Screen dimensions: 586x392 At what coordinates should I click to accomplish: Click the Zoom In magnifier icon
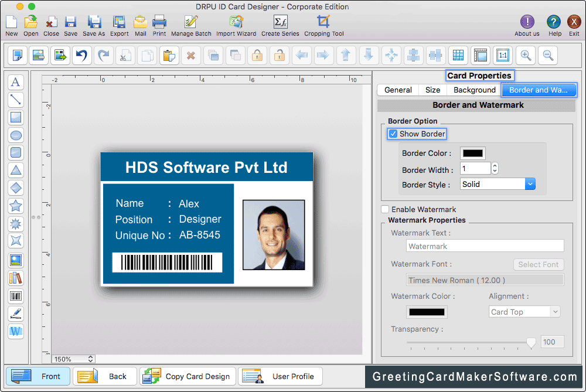tap(526, 56)
